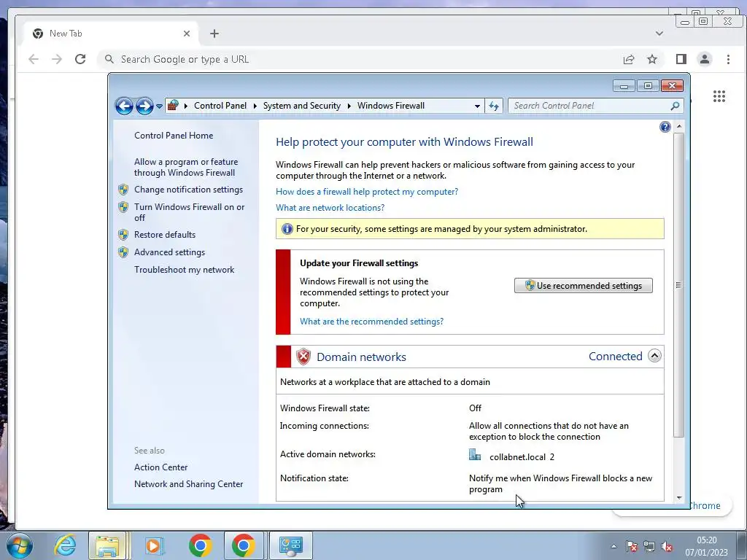Show hidden tray icons
The image size is (747, 560).
614,546
